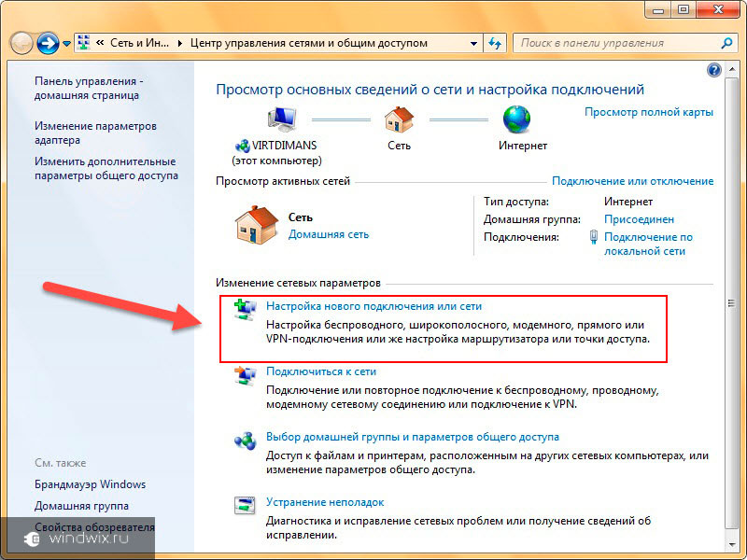Click the VIRTDIMANS computer icon
Viewport: 747px width, 560px height.
(281, 119)
